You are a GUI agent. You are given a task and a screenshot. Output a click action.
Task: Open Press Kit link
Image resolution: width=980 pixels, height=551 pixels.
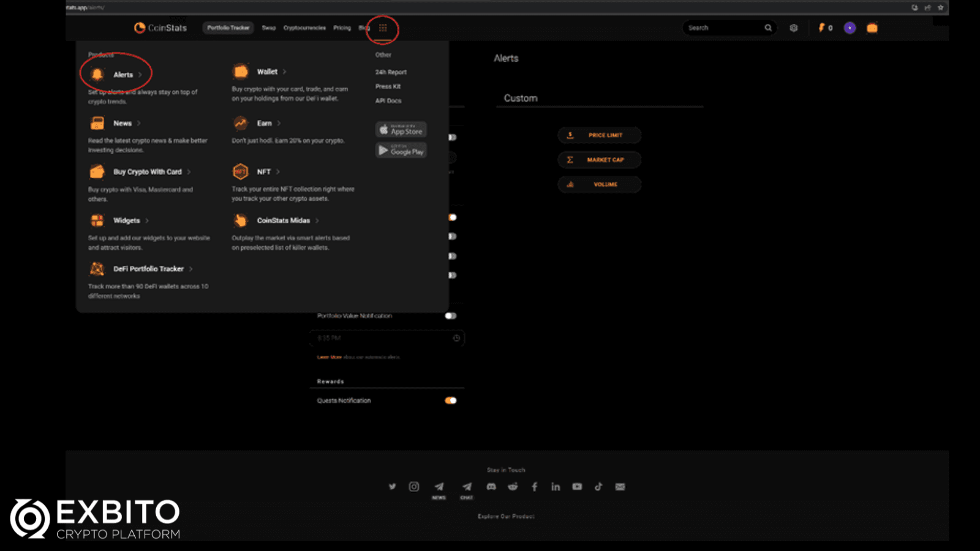tap(388, 86)
